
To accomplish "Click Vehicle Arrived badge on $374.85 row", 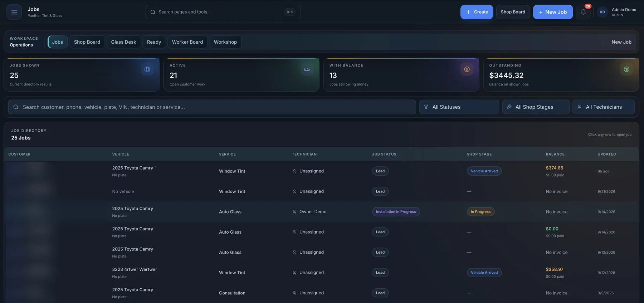I will (x=484, y=171).
